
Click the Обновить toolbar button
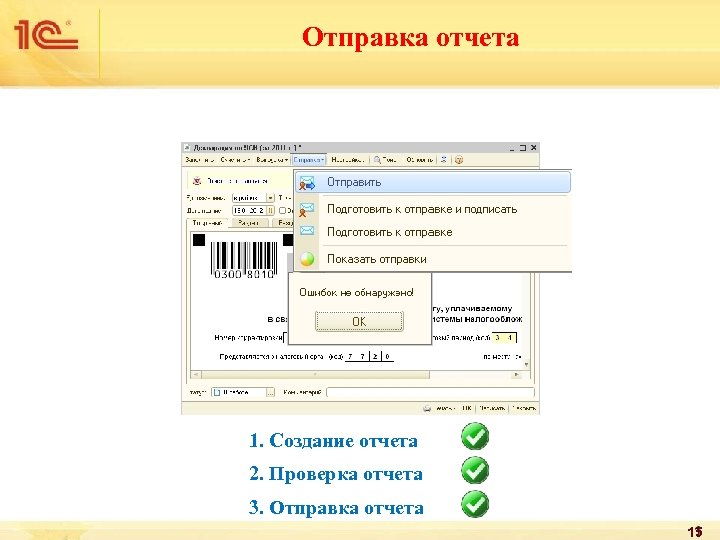click(419, 160)
